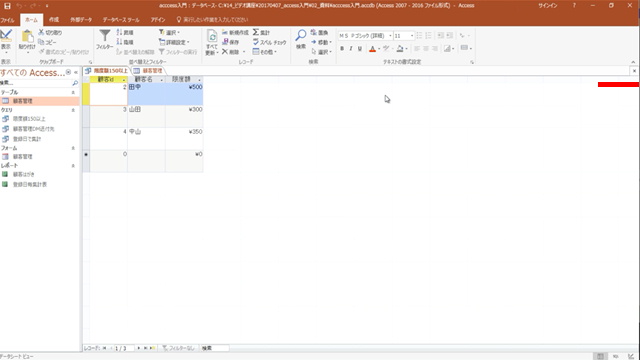Click the Refresh All icon
Viewport: 640px width, 360px height.
pos(212,37)
